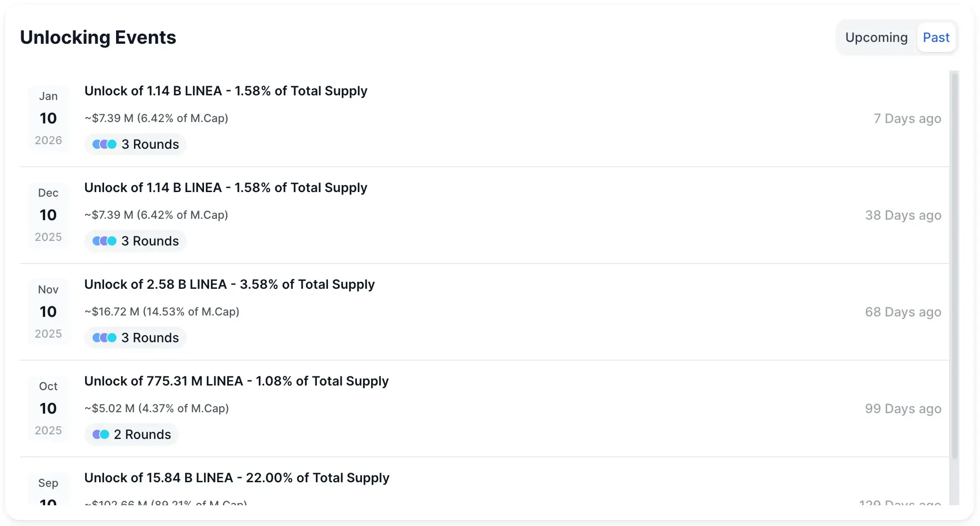980x526 pixels.
Task: Open December unlock of 1.14 B LINEA
Action: click(226, 187)
